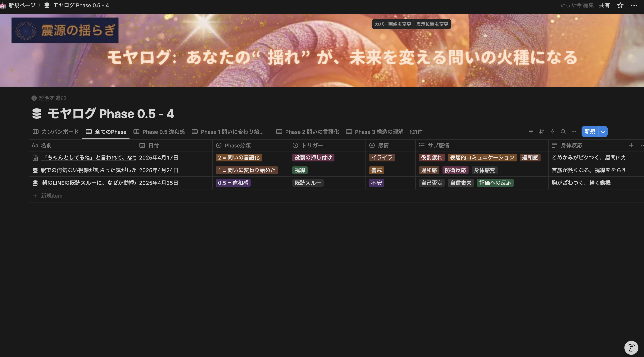This screenshot has height=357, width=644.
Task: Open the 日付 column header menu
Action: pos(174,145)
